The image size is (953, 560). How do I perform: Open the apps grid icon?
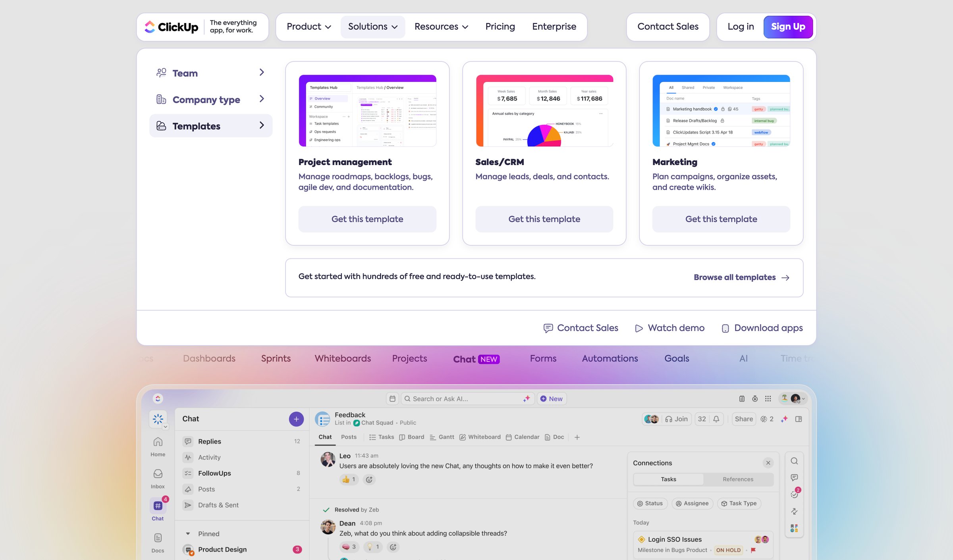click(768, 398)
